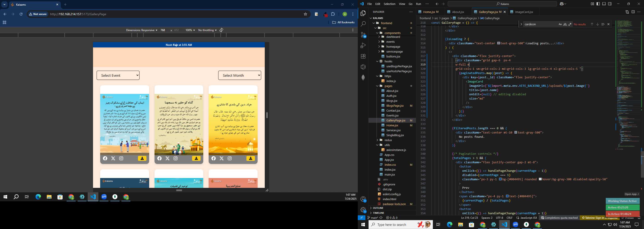Download the third gallery card image

point(250,159)
